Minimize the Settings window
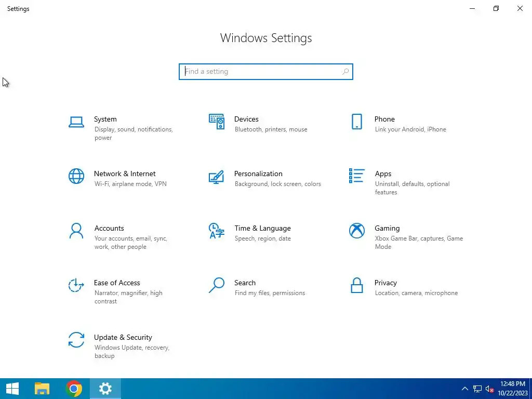This screenshot has width=532, height=399. 472,8
